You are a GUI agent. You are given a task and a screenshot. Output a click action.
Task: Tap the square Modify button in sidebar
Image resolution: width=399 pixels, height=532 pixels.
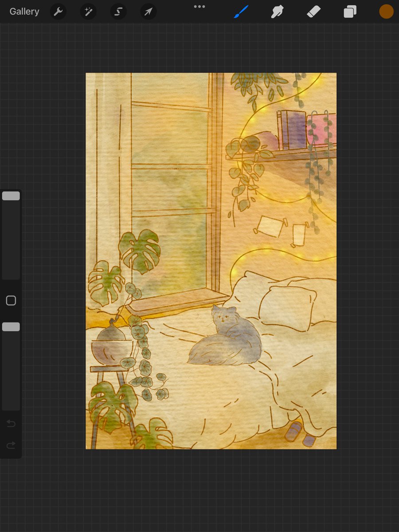click(11, 301)
